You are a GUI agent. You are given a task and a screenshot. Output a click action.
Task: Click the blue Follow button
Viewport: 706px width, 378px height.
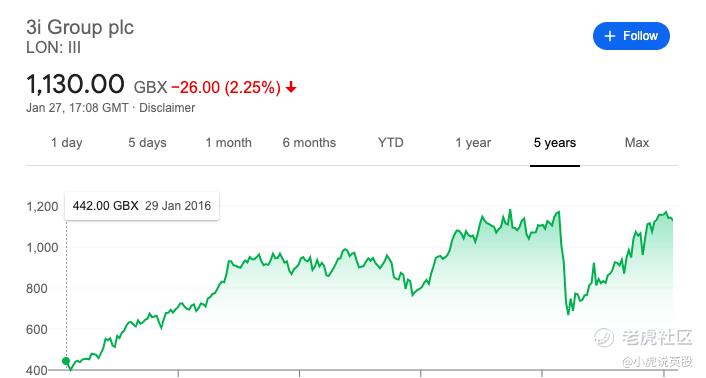tap(631, 36)
